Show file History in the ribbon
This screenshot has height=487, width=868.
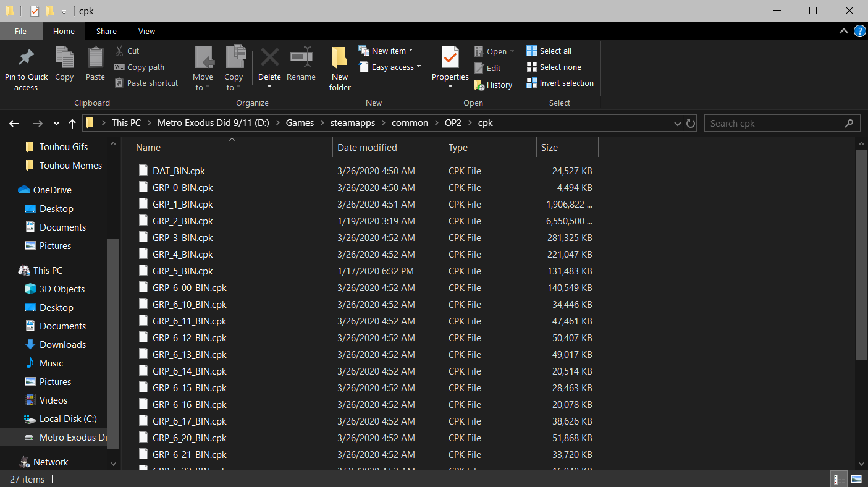493,85
